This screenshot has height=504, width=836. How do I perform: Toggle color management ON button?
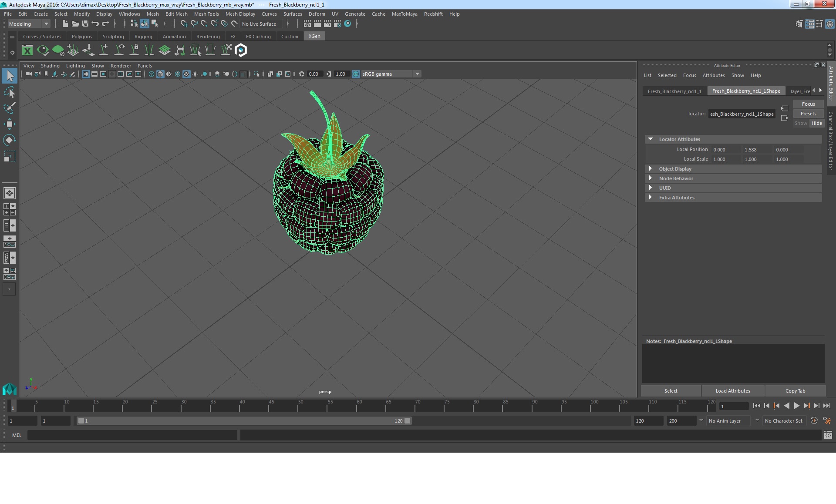356,74
